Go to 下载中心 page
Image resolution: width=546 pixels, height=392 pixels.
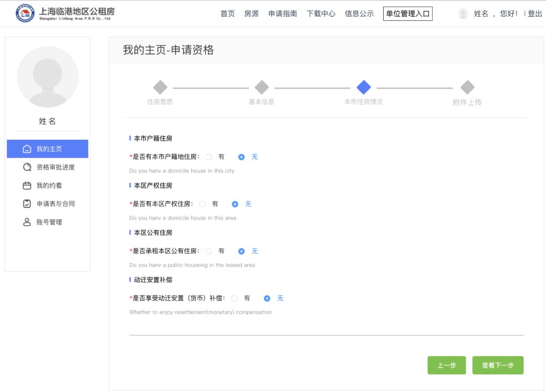coord(321,14)
